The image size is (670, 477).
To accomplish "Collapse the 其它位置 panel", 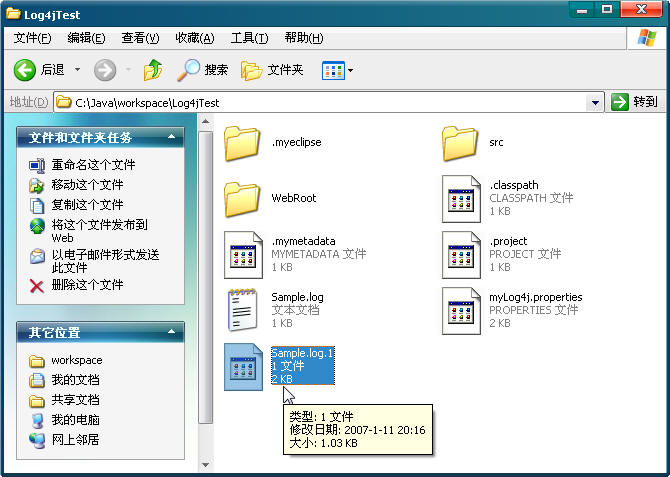I will click(x=171, y=332).
